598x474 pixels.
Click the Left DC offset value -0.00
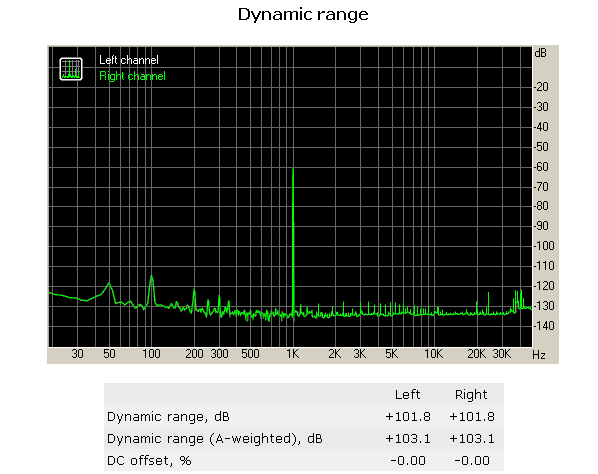coord(408,461)
